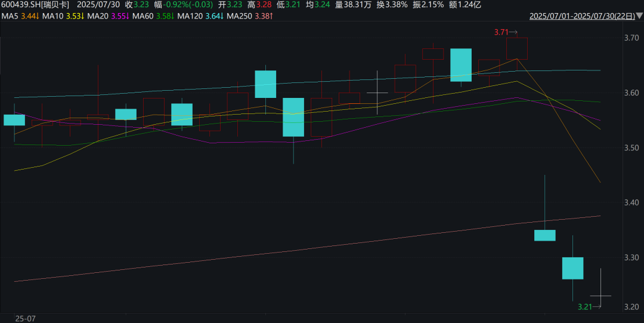Click the first cyan candle on the left
644x323 pixels.
[14, 120]
